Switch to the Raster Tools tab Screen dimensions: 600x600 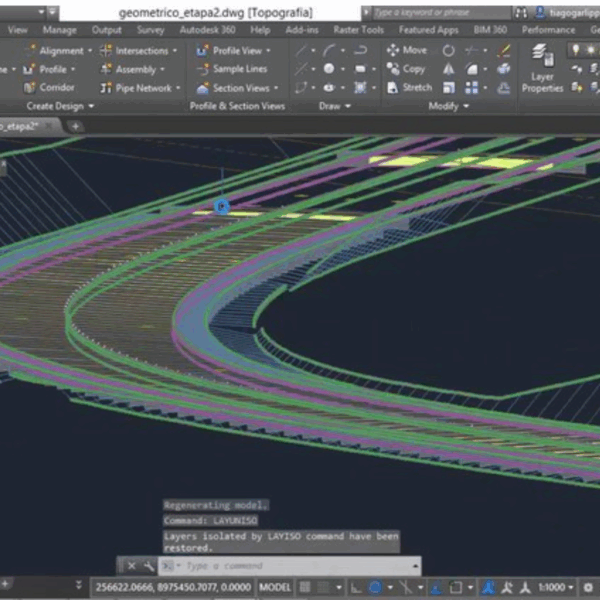[358, 30]
